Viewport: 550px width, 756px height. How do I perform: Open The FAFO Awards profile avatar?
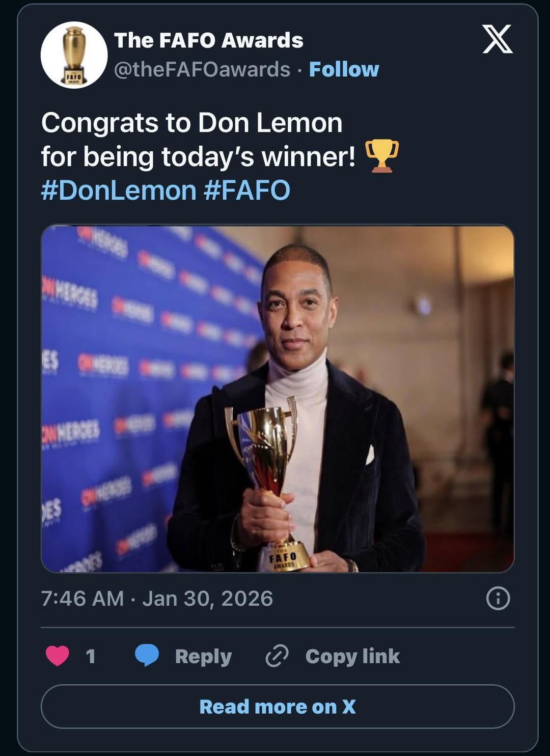point(74,55)
